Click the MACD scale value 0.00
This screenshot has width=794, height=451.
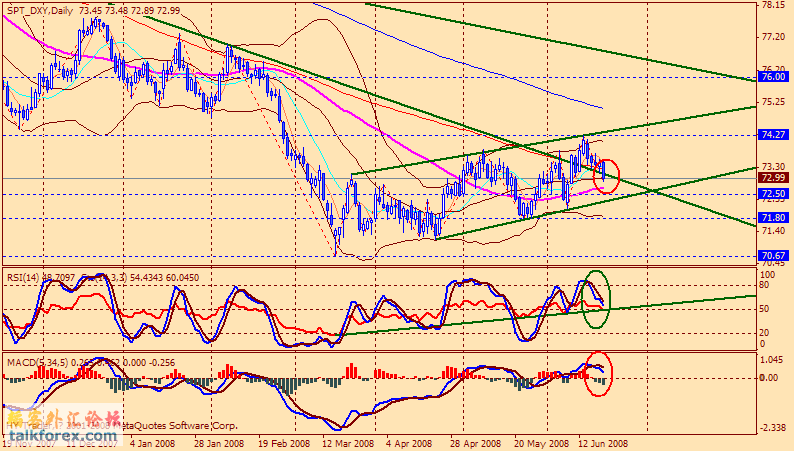click(770, 378)
